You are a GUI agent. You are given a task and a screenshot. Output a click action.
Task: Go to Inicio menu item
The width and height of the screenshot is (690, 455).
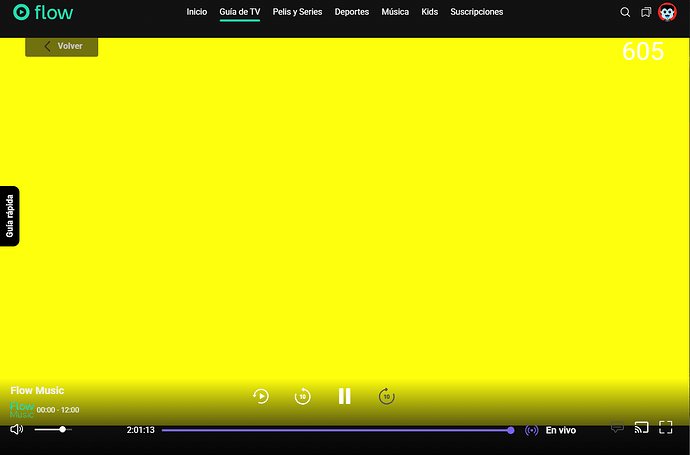tap(197, 12)
